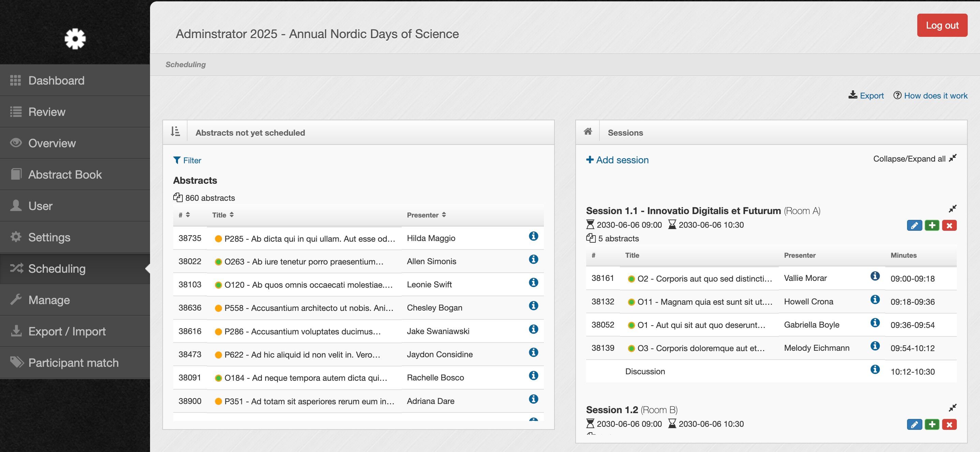This screenshot has height=452, width=980.
Task: Toggle Collapse/Expand all sessions
Action: pos(915,159)
